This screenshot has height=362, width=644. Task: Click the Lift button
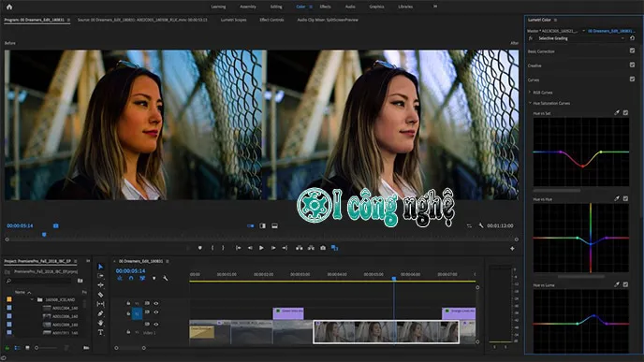(299, 248)
